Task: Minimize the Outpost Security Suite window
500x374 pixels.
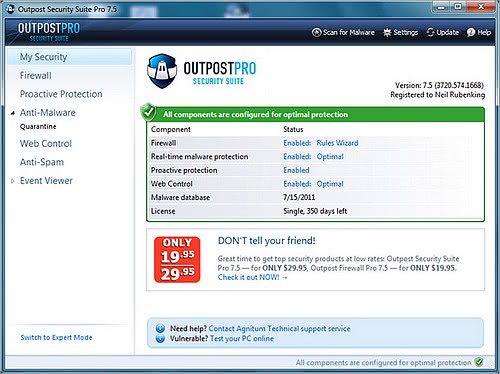Action: [x=441, y=7]
